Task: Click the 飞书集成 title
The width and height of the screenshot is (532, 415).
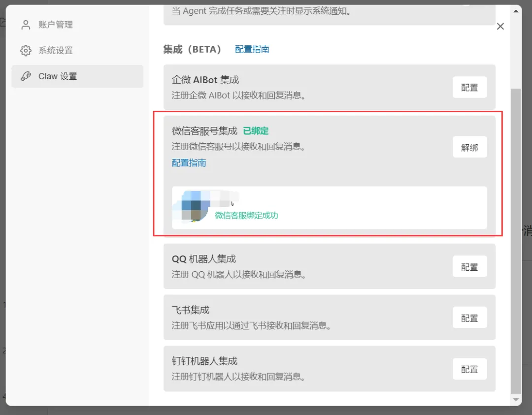Action: (x=191, y=310)
